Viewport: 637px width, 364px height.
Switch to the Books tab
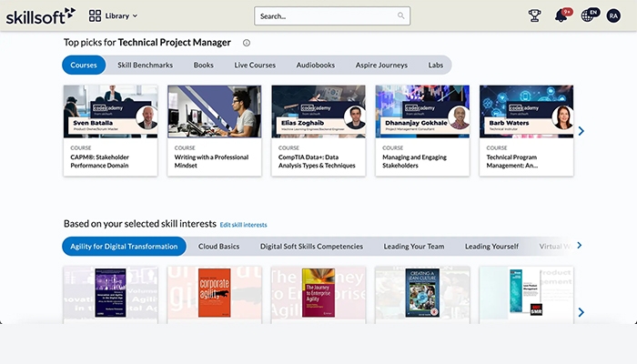[x=203, y=65]
